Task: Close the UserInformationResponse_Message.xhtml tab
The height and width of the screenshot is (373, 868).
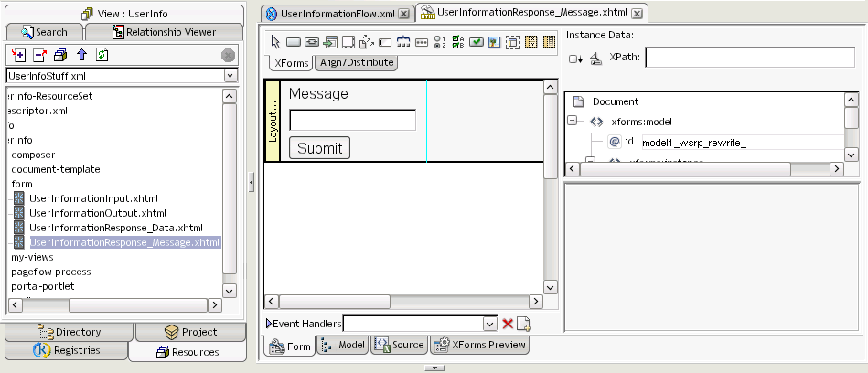Action: (x=638, y=14)
